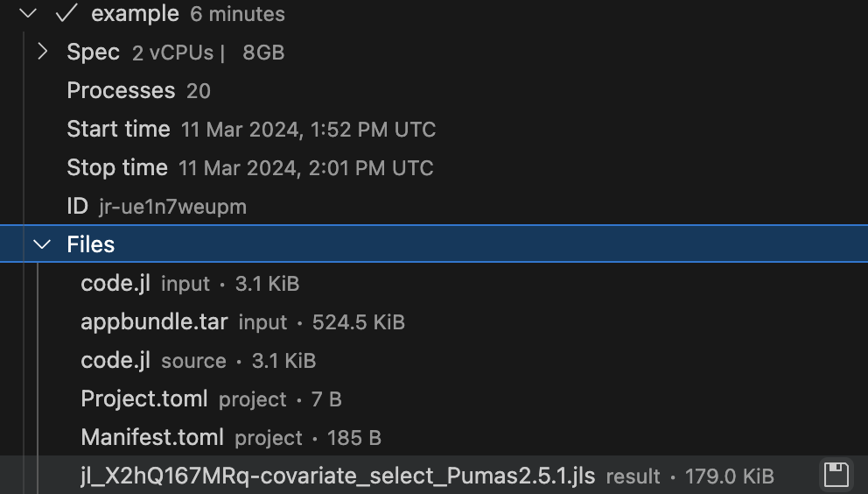
Task: Select the code.jl source file
Action: click(115, 360)
